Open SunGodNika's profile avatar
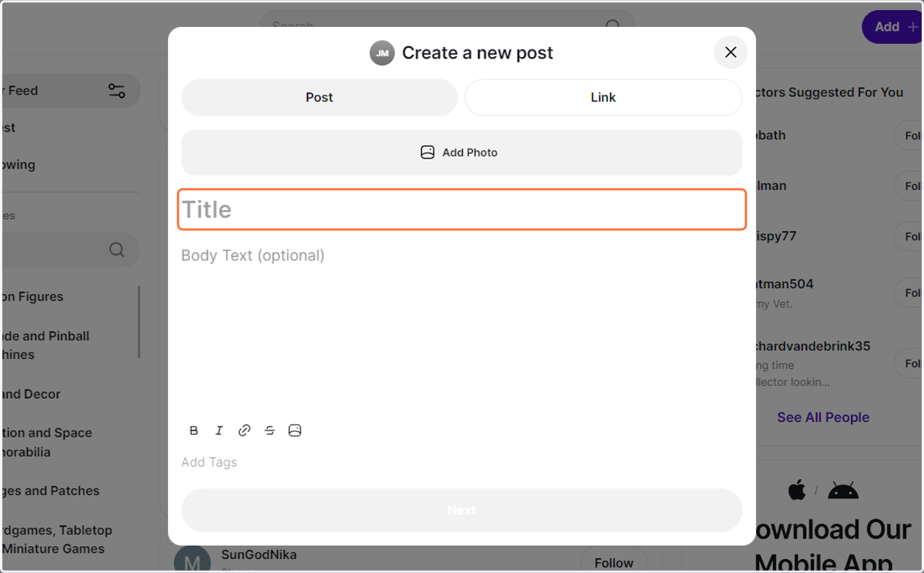This screenshot has width=924, height=573. [192, 561]
